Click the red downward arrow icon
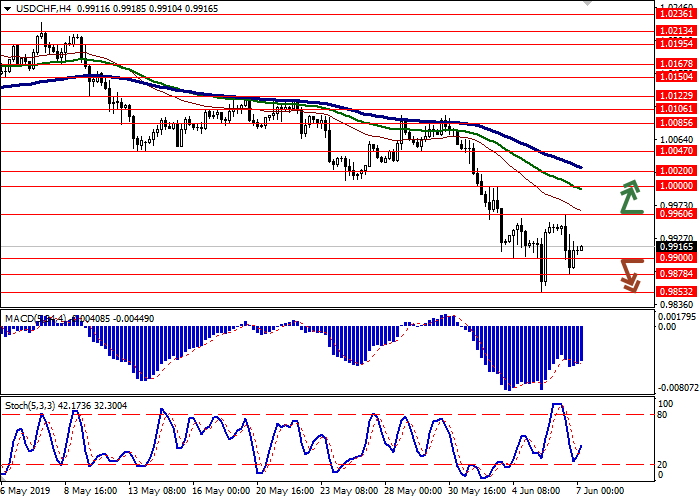 [x=630, y=275]
